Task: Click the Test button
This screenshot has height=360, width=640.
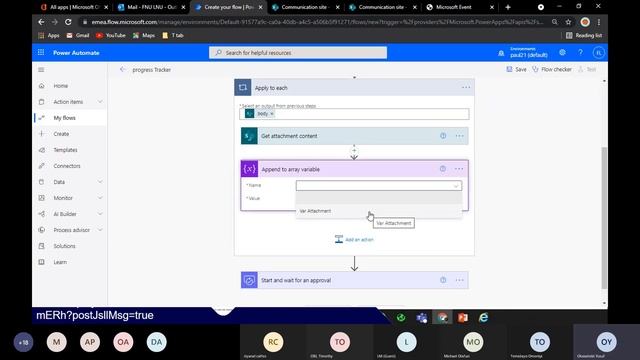Action: pyautogui.click(x=587, y=69)
